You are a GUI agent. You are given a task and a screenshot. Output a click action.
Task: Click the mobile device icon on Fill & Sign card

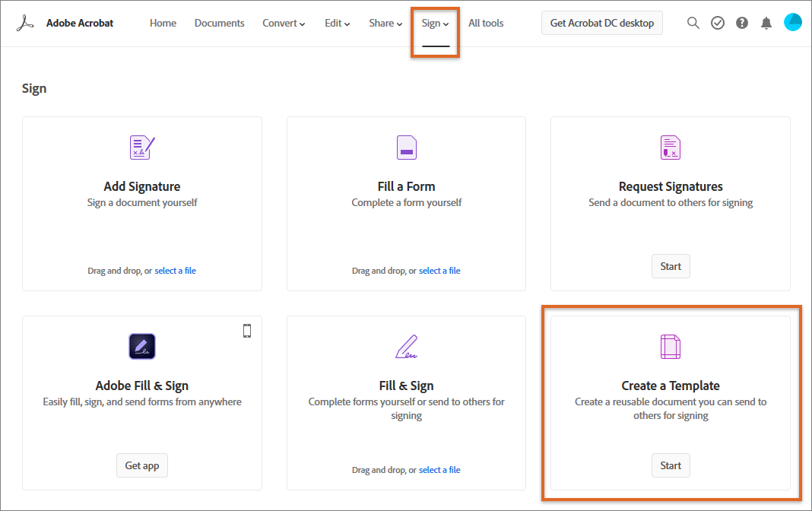pyautogui.click(x=246, y=330)
